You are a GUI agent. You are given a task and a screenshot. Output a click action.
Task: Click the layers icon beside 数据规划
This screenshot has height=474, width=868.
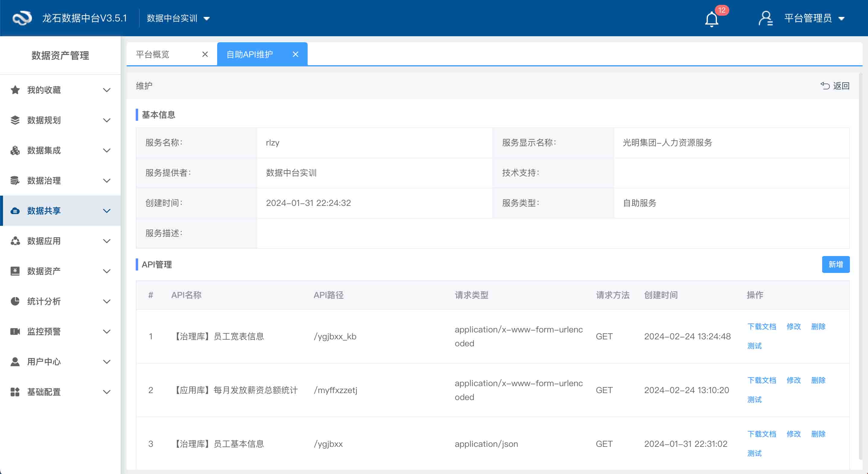(x=15, y=120)
